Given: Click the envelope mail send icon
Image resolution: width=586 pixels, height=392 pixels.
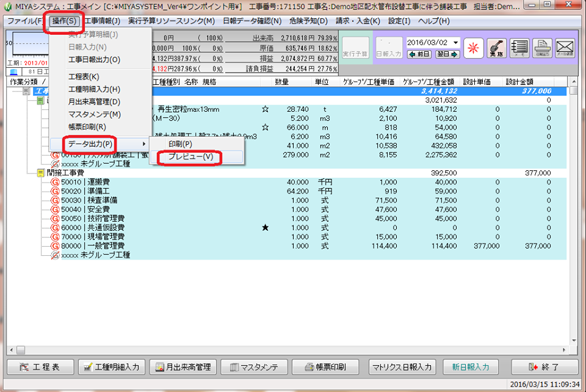Looking at the screenshot, I should (x=565, y=48).
